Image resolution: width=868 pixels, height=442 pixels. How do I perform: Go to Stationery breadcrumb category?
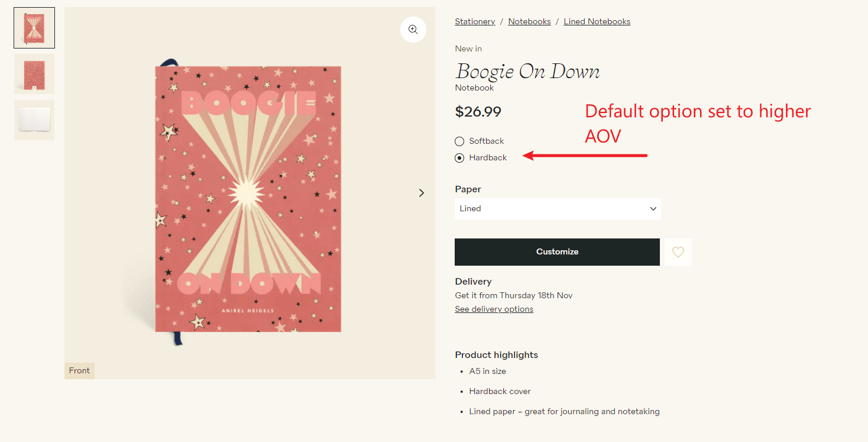tap(475, 22)
